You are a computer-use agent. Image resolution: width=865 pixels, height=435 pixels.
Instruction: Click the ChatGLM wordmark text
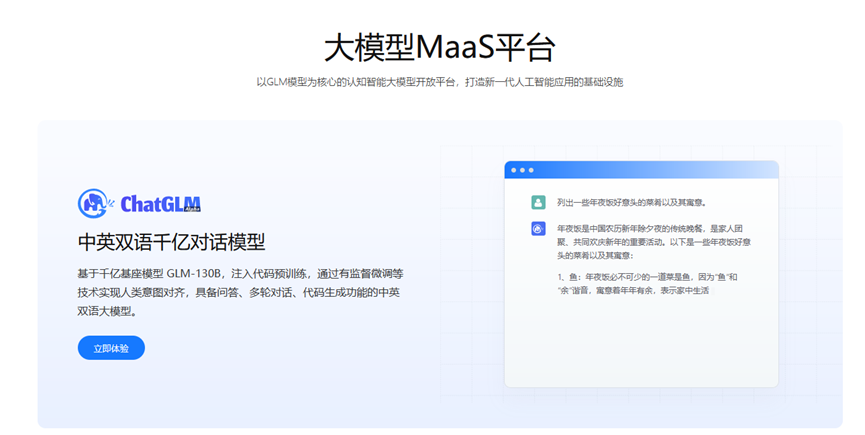tap(161, 204)
